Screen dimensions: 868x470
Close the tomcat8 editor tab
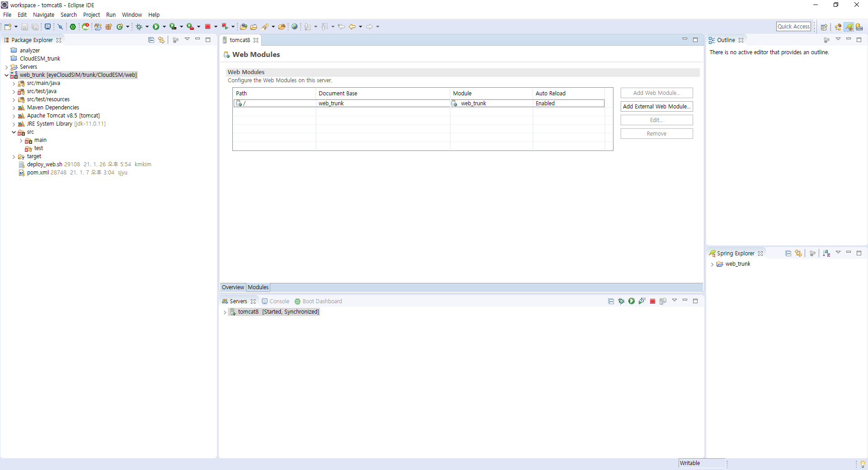click(x=256, y=40)
